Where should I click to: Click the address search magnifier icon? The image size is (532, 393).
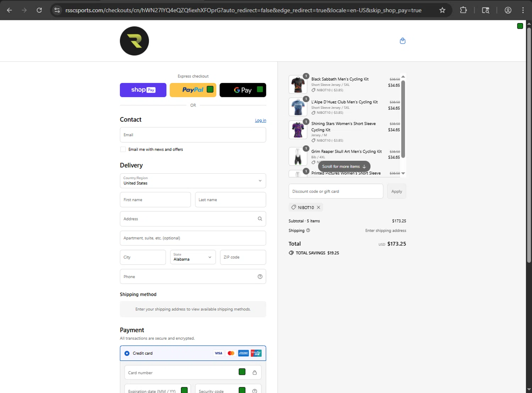tap(260, 219)
